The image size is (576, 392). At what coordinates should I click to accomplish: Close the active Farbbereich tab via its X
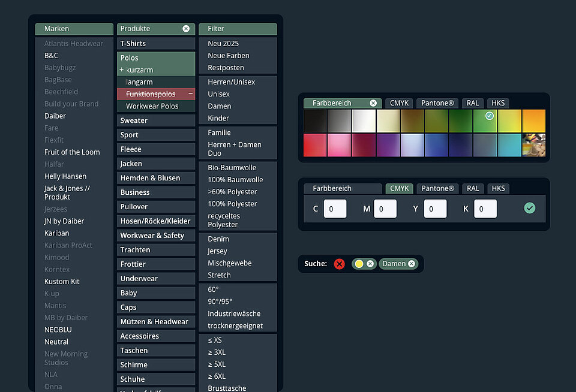373,103
